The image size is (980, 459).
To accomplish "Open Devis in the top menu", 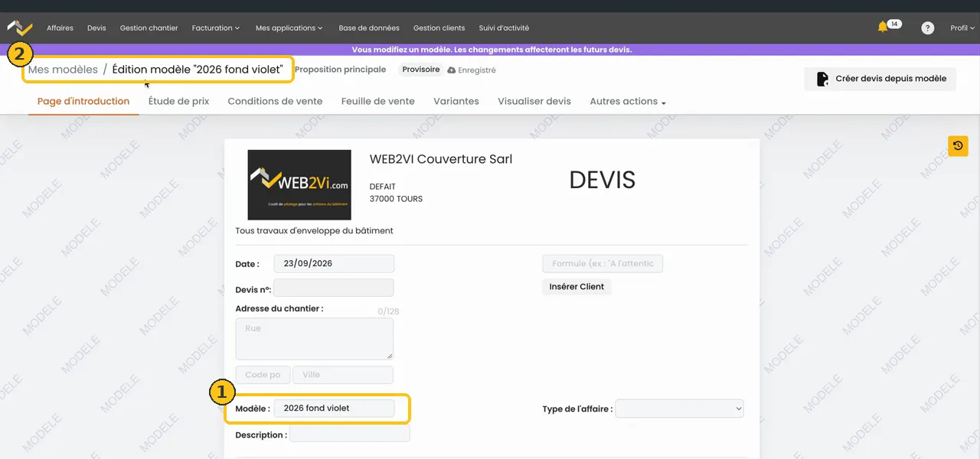I will coord(96,28).
